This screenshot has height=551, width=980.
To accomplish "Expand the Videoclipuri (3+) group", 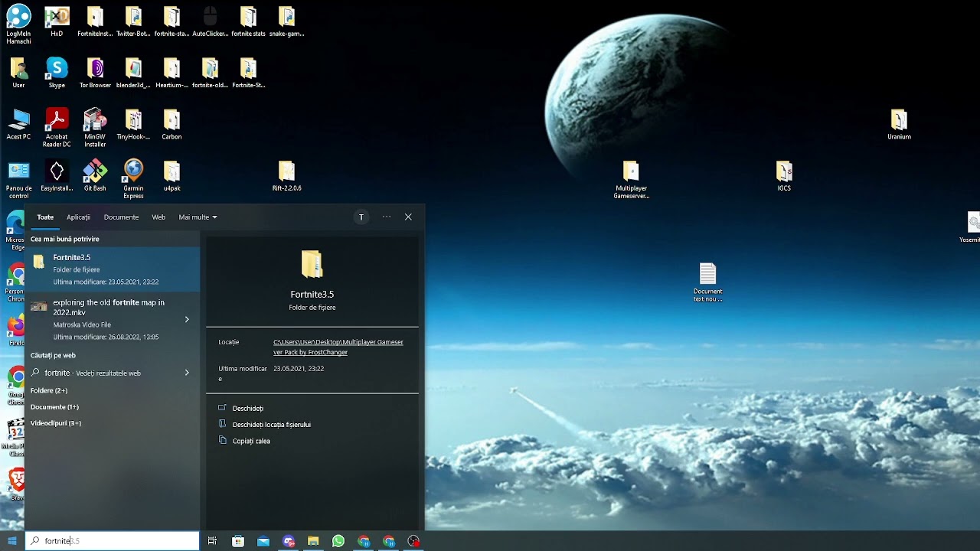I will (56, 423).
